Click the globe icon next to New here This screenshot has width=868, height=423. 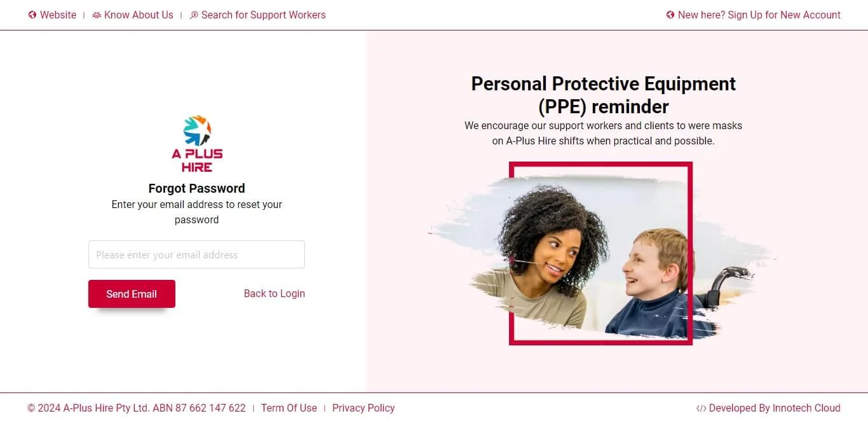point(670,15)
